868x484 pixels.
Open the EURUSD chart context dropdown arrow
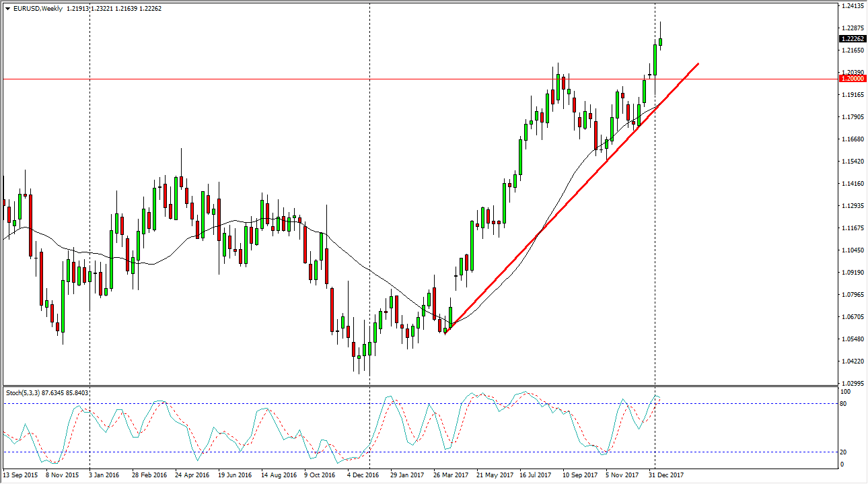[x=7, y=8]
